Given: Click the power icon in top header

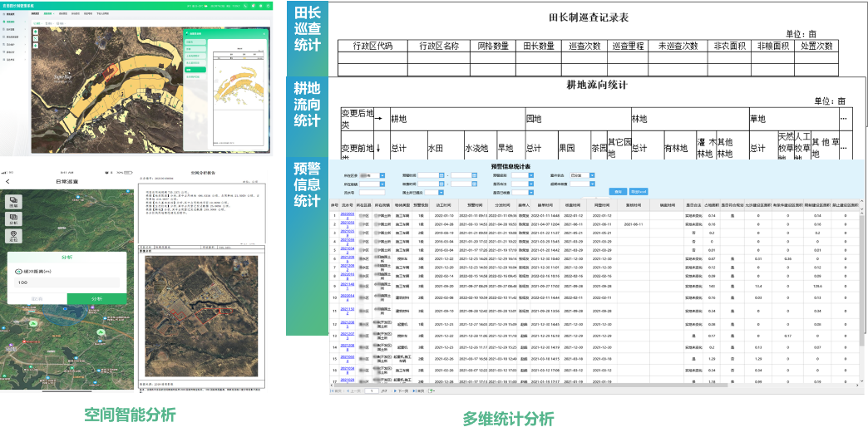Looking at the screenshot, I should (x=268, y=5).
